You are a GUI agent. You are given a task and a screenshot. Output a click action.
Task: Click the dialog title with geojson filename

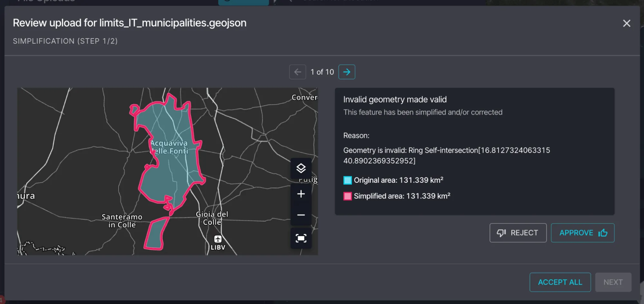pyautogui.click(x=130, y=23)
